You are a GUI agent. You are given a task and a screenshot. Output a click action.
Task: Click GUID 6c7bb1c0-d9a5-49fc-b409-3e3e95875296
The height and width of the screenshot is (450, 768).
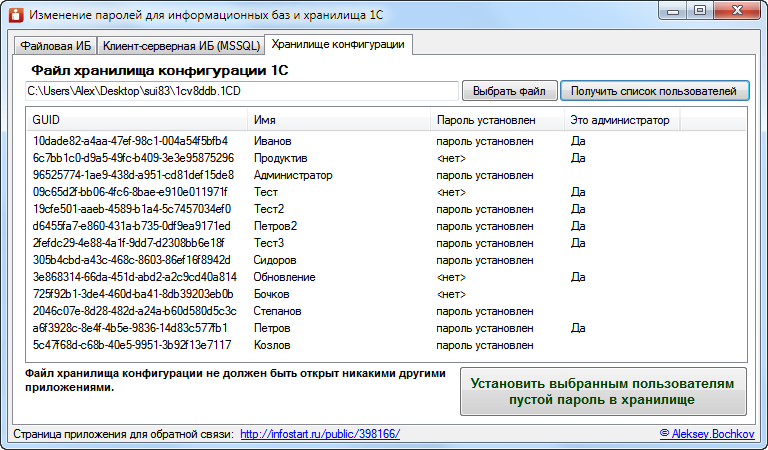[x=133, y=158]
